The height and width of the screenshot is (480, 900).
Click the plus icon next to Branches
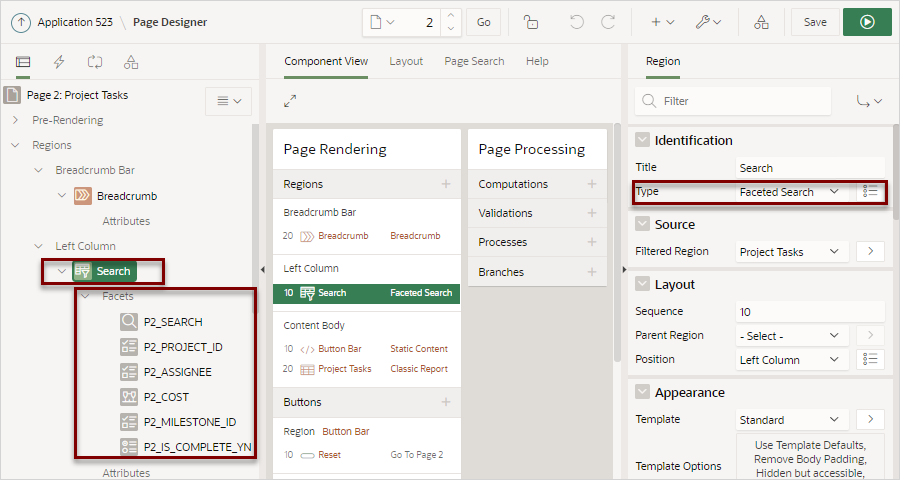coord(592,272)
